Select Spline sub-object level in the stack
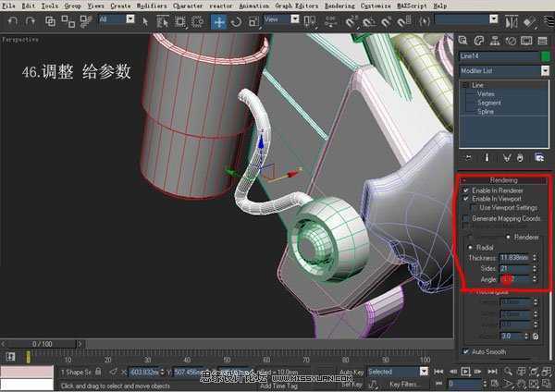Screen dimensions: 555x392 point(486,112)
